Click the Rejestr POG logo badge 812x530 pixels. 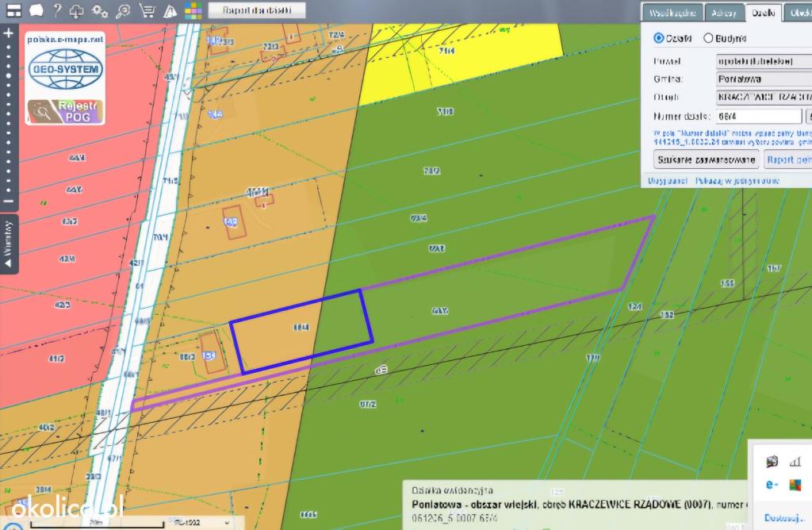pos(66,111)
